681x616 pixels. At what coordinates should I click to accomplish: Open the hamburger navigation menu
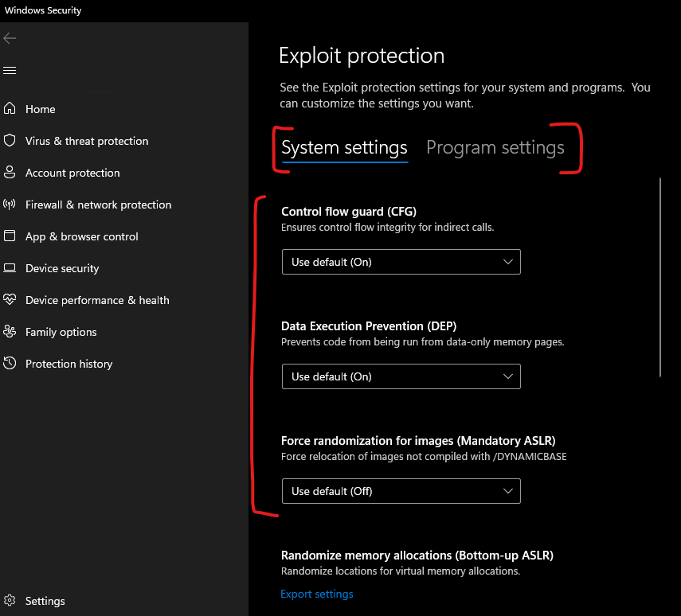pyautogui.click(x=10, y=70)
